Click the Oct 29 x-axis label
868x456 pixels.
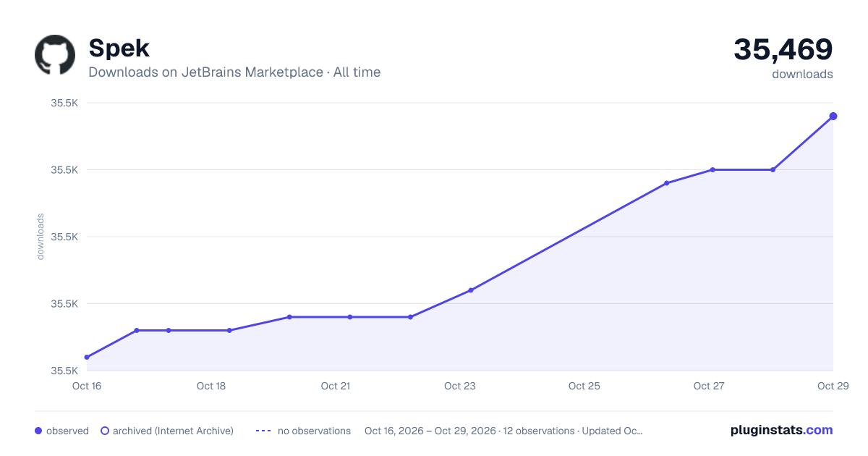[x=832, y=386]
